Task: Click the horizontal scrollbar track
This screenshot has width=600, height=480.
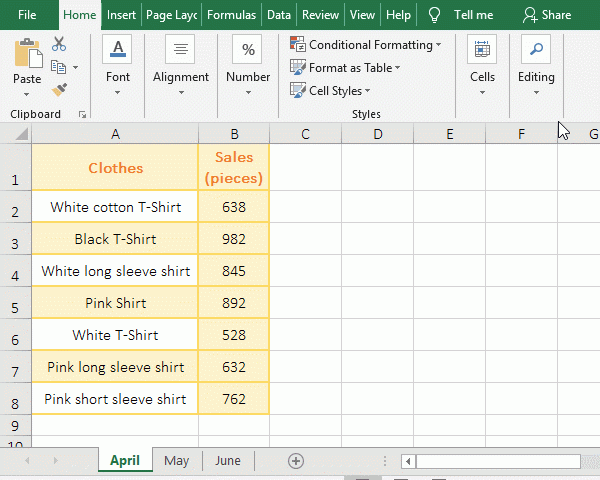Action: [x=497, y=461]
